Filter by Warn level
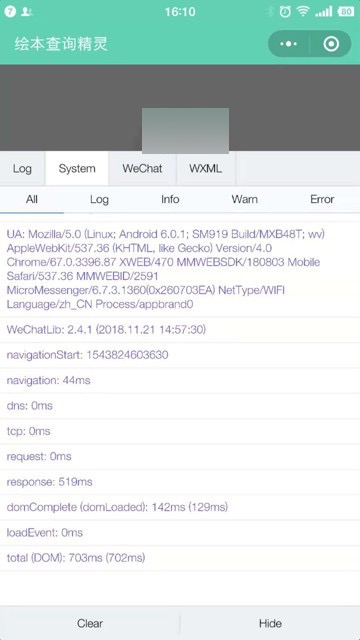This screenshot has height=640, width=360. click(x=244, y=199)
